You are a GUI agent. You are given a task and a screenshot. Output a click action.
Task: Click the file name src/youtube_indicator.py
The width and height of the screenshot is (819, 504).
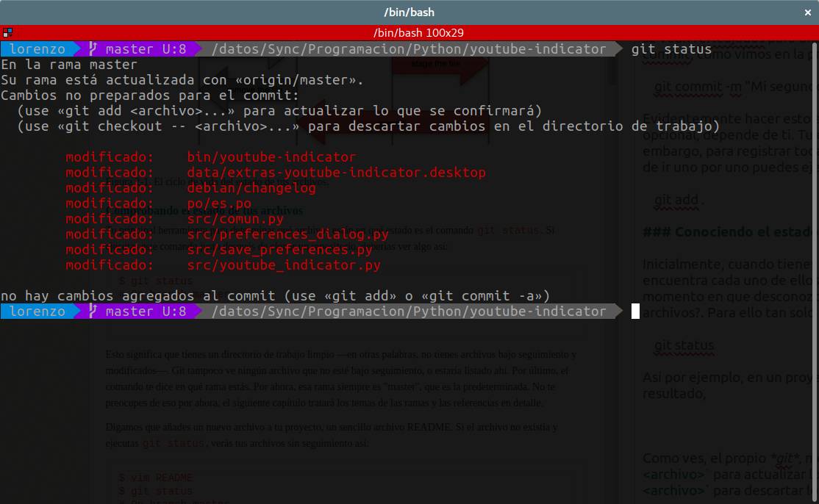click(x=284, y=265)
